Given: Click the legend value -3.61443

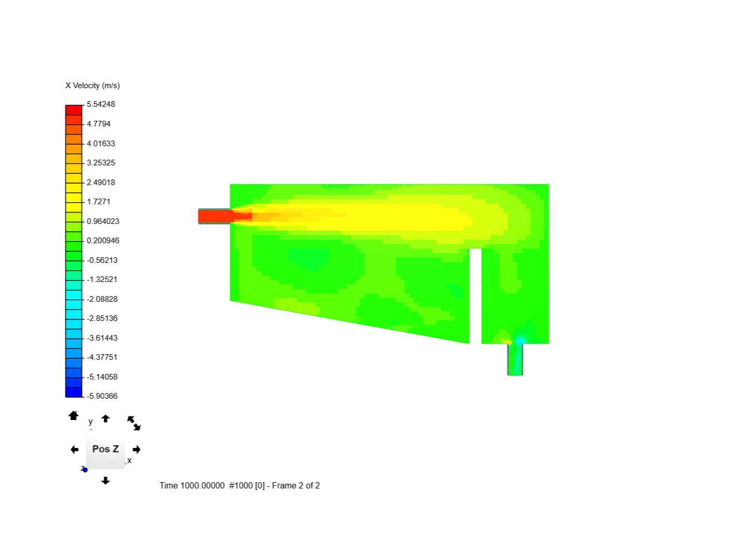Looking at the screenshot, I should [102, 338].
